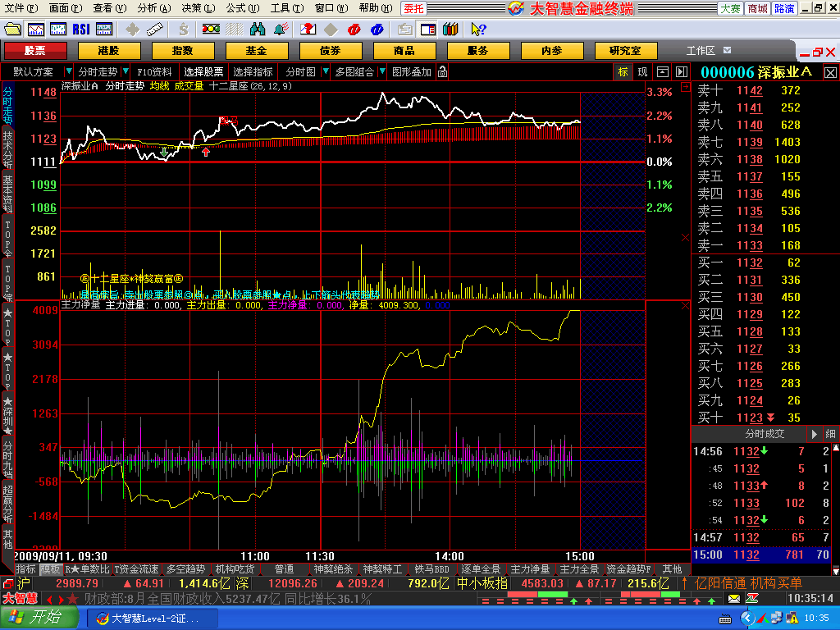
Task: Expand the 分时走势 dropdown arrow
Action: pyautogui.click(x=126, y=71)
